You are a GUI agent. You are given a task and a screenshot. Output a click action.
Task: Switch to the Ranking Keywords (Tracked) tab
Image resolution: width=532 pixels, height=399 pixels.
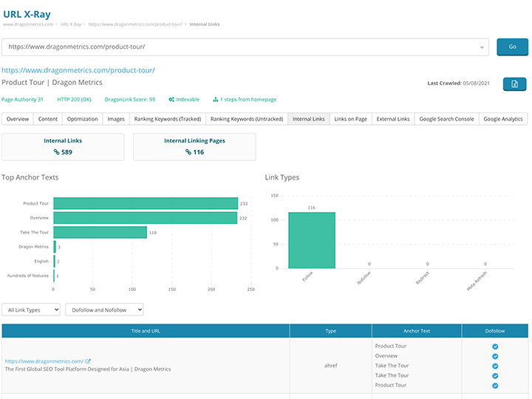[167, 119]
